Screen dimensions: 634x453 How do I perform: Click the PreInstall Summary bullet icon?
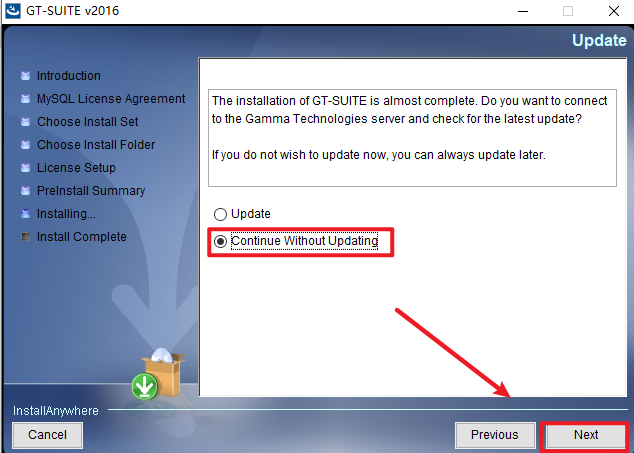[x=25, y=191]
